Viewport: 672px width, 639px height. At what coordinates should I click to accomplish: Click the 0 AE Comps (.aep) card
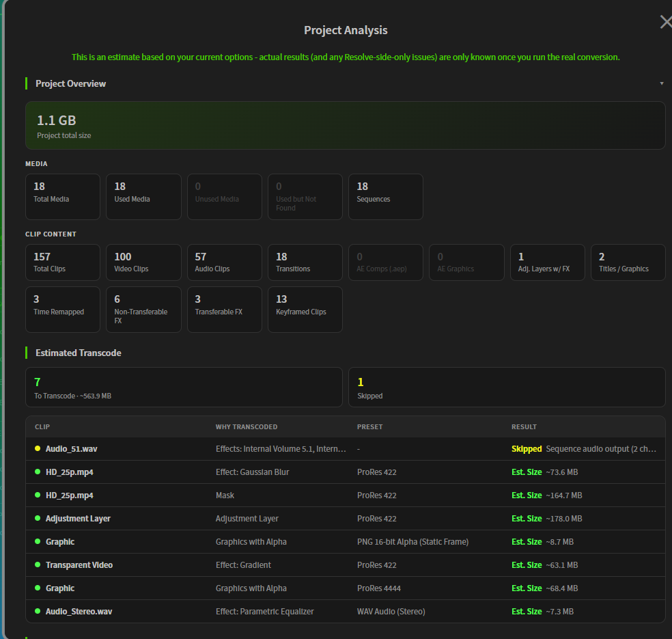[386, 262]
